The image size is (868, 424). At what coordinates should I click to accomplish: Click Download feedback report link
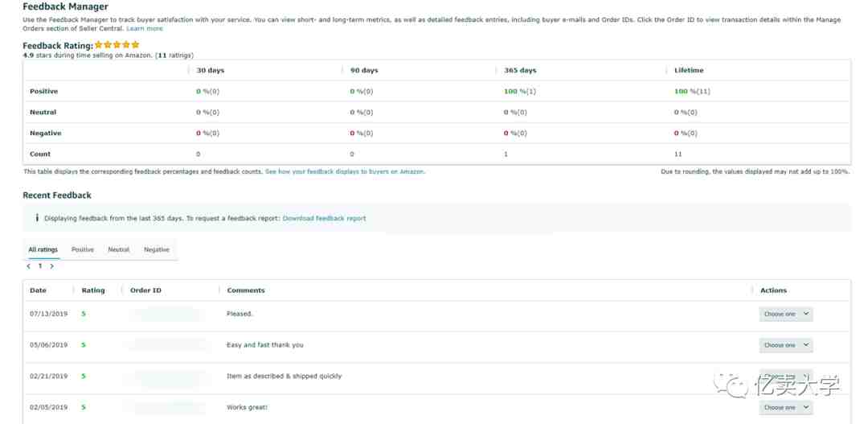[325, 218]
